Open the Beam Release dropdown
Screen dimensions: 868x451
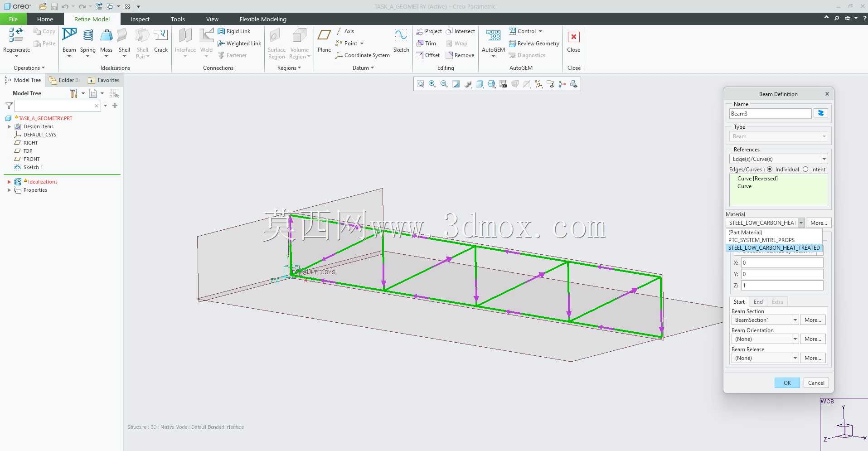(795, 358)
